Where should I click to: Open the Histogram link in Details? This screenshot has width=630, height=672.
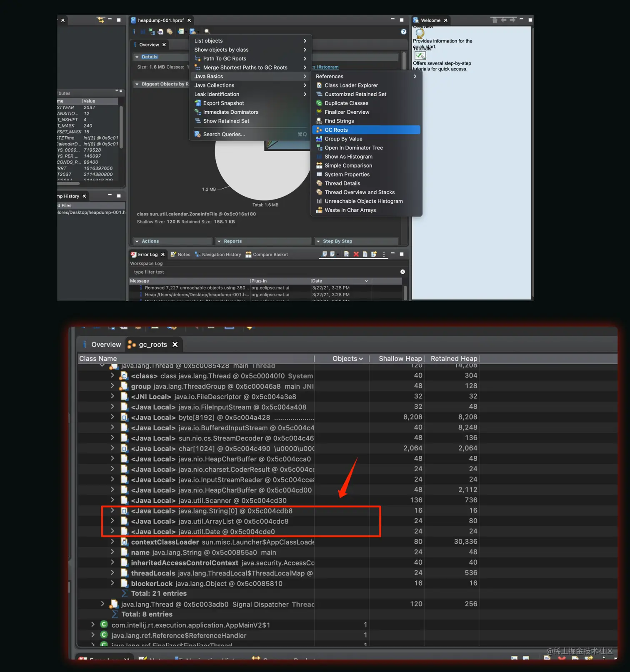(x=326, y=67)
